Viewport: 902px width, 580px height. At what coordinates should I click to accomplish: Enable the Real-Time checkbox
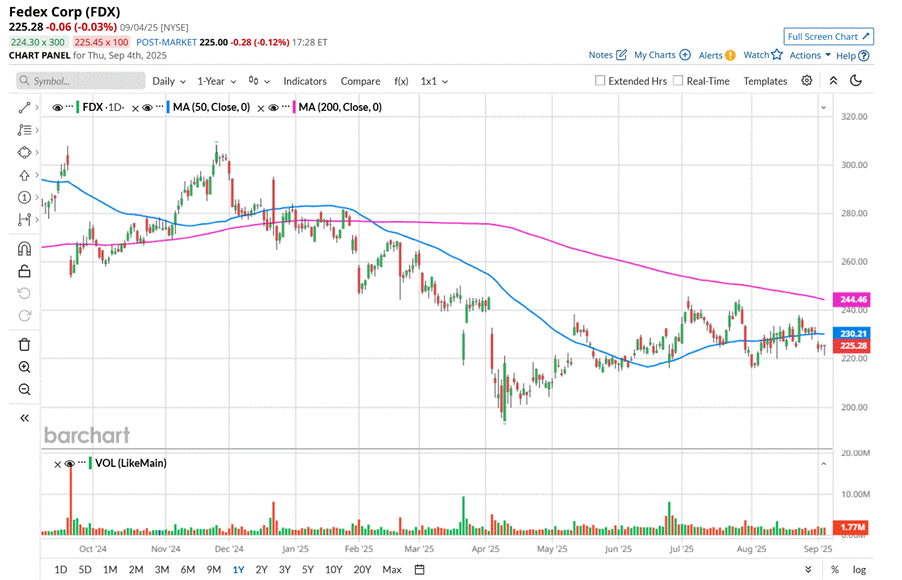coord(678,81)
